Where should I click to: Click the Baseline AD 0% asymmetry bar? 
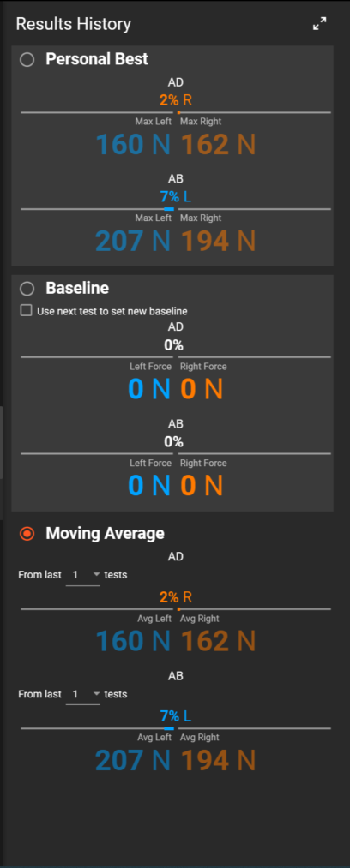pos(176,357)
